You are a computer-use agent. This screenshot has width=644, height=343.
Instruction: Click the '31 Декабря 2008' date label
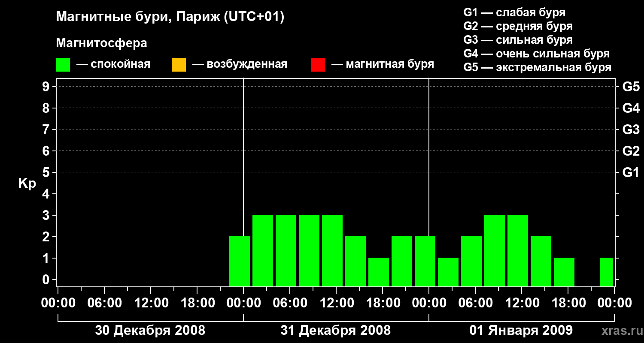point(336,331)
